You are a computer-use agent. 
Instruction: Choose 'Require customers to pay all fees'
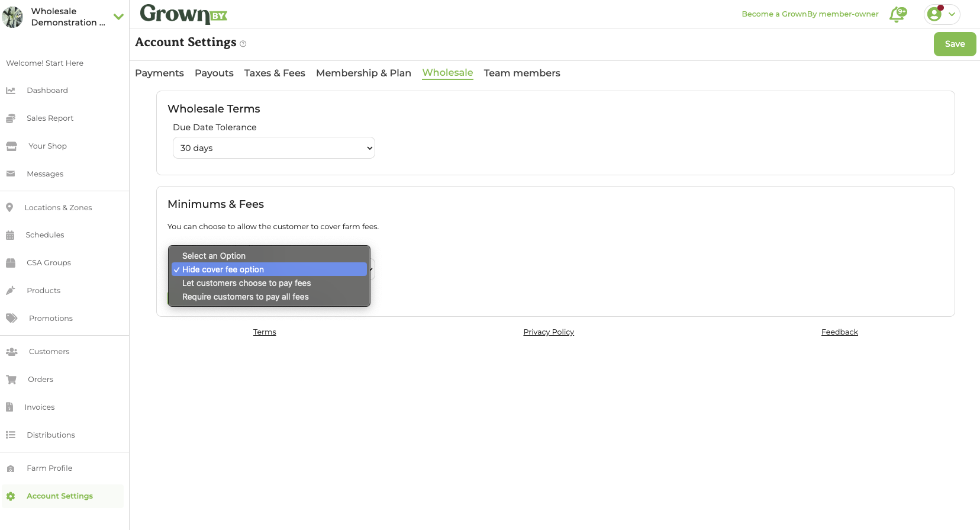pyautogui.click(x=269, y=297)
